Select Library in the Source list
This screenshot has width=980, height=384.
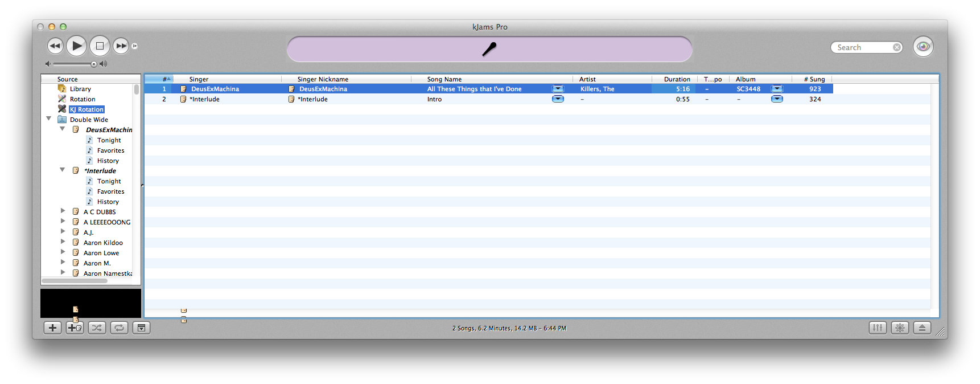80,89
